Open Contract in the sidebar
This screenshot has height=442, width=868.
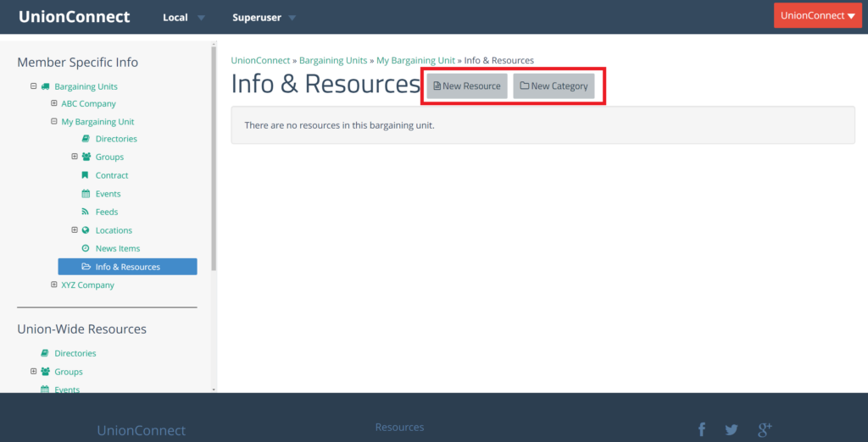pos(112,175)
